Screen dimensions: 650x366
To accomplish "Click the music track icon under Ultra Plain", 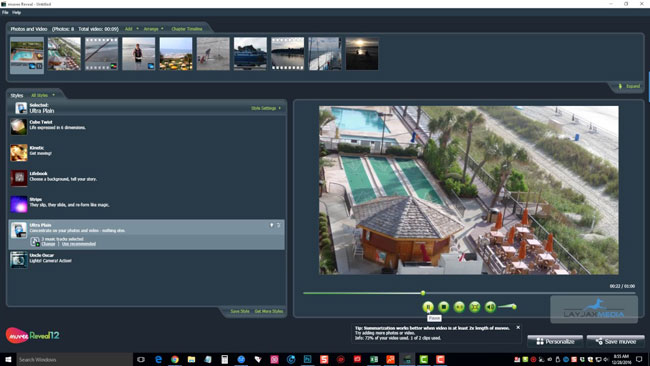I will coord(35,242).
